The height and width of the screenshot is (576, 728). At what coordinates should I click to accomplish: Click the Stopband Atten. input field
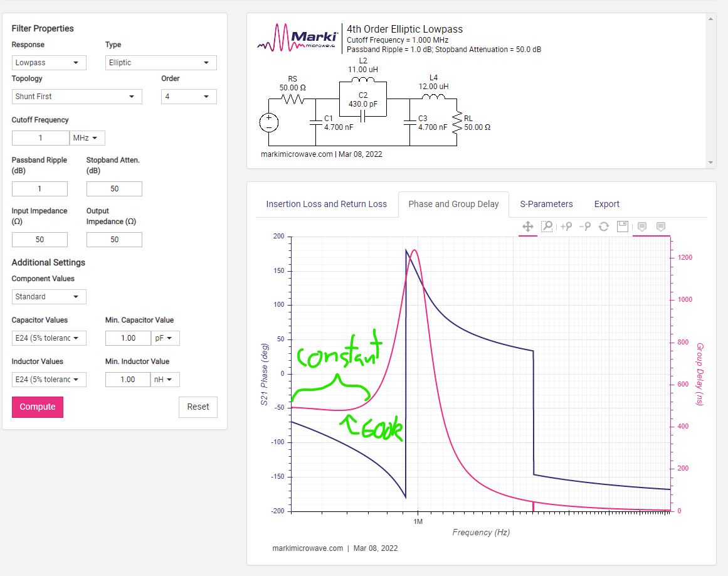114,189
